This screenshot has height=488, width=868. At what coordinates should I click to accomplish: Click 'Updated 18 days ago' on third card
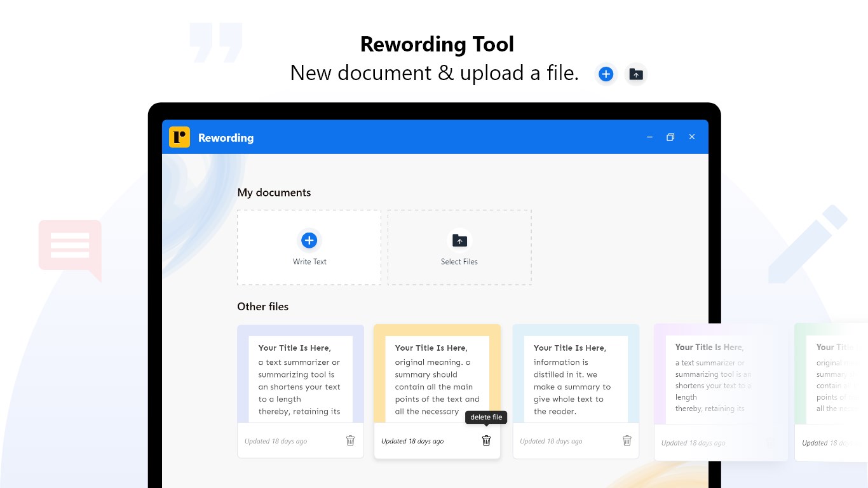pyautogui.click(x=551, y=441)
